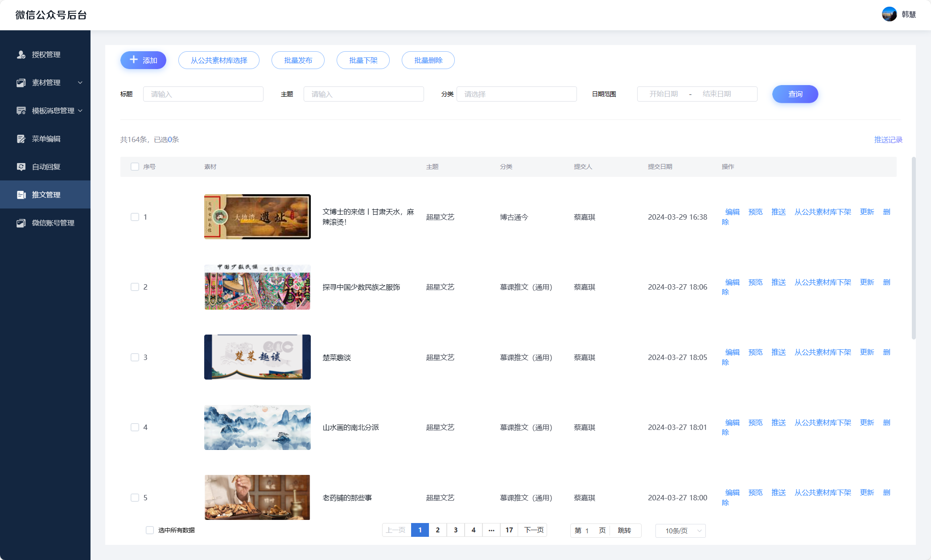
Task: Open the 分类 select dropdown
Action: (516, 94)
